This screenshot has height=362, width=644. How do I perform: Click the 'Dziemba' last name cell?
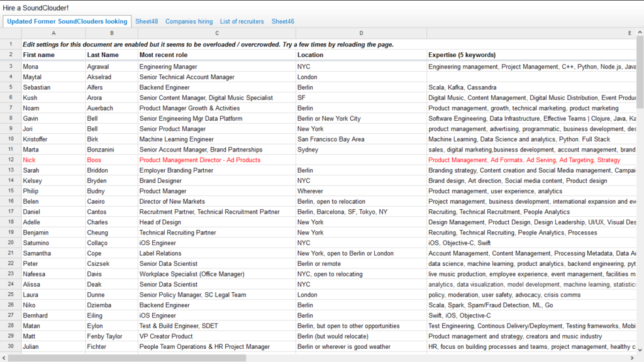click(112, 305)
